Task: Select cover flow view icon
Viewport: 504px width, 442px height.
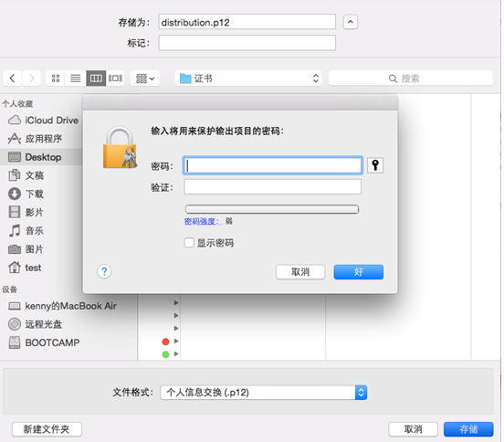Action: tap(115, 79)
